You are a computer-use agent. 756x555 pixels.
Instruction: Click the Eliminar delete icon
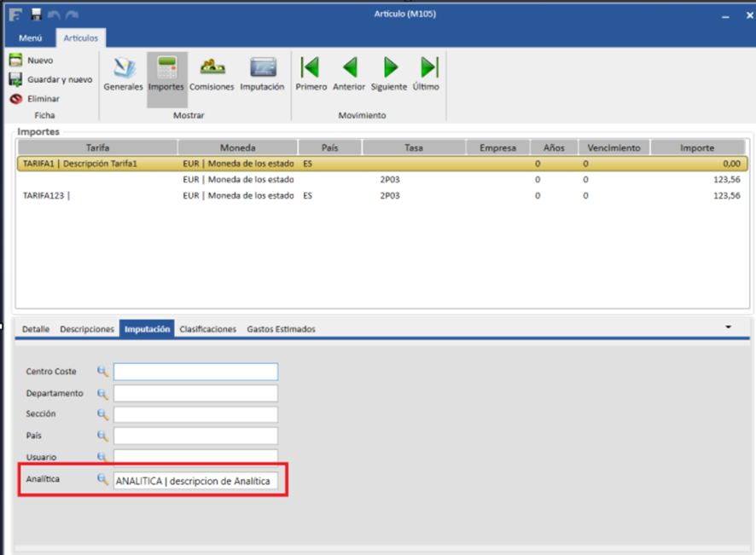15,99
